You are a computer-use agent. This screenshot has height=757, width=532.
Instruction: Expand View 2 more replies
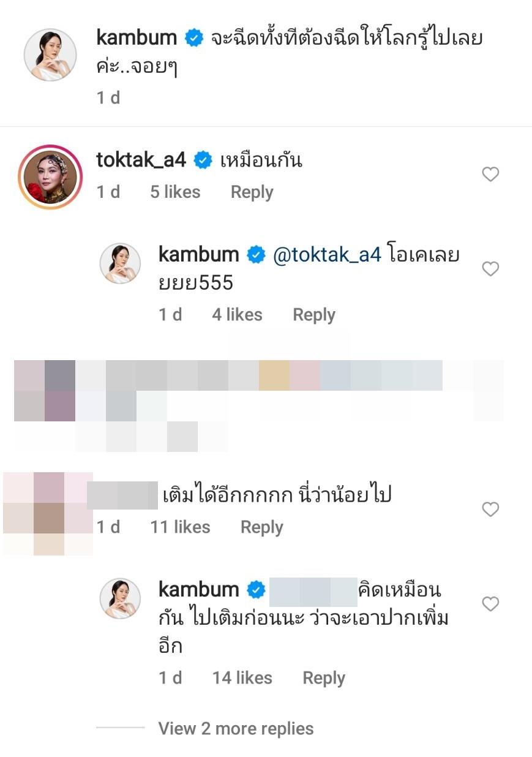click(x=236, y=728)
